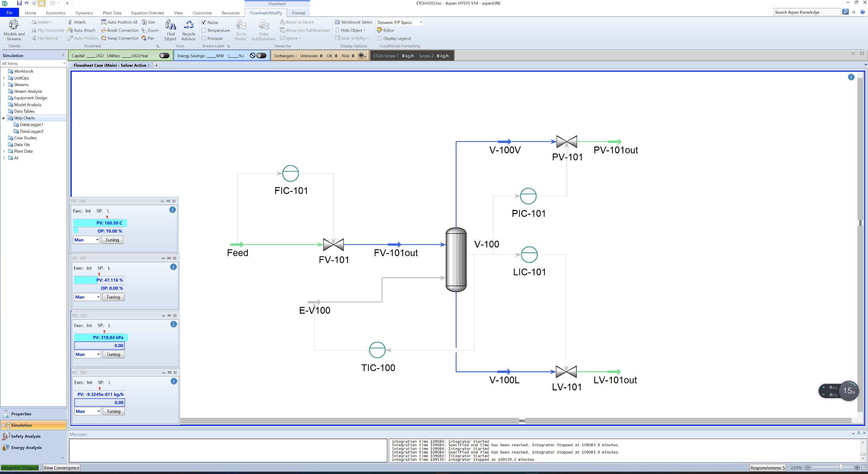Open Models and Streams palette
Image resolution: width=868 pixels, height=474 pixels.
(14, 30)
